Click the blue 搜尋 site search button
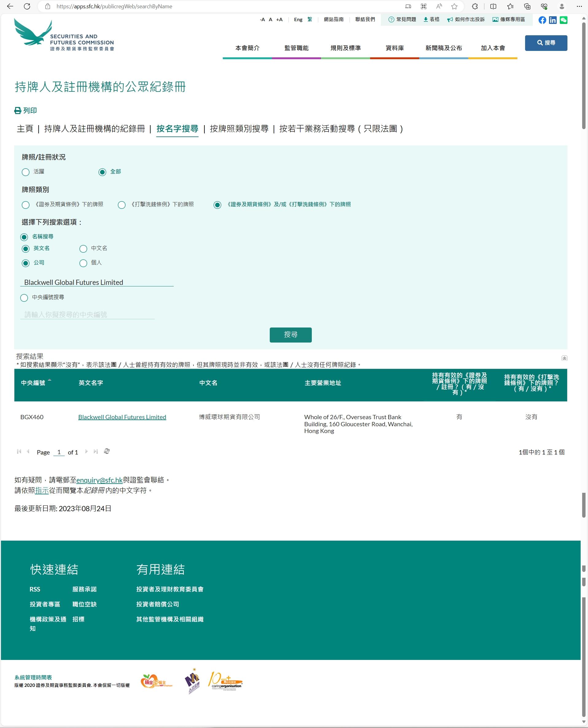The height and width of the screenshot is (728, 588). click(x=546, y=43)
